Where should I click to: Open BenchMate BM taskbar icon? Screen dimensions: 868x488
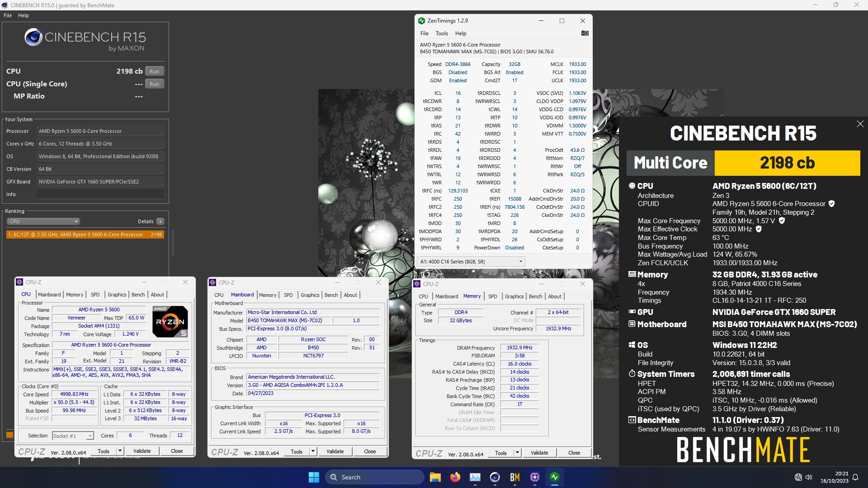(x=515, y=477)
